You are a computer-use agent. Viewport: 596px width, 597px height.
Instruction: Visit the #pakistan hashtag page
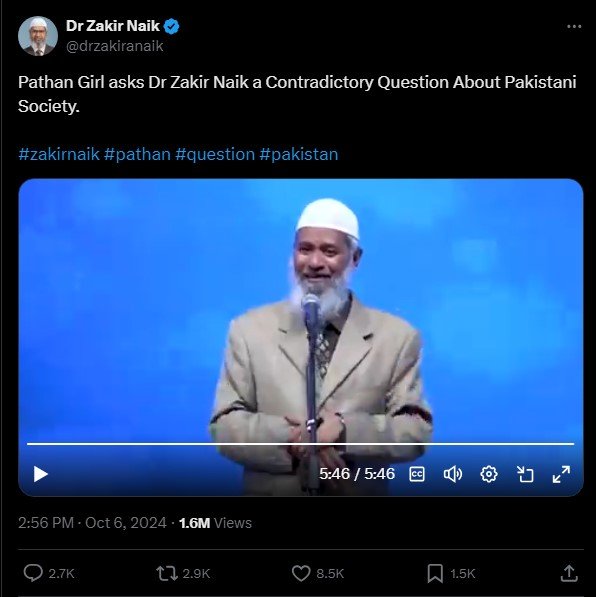299,154
